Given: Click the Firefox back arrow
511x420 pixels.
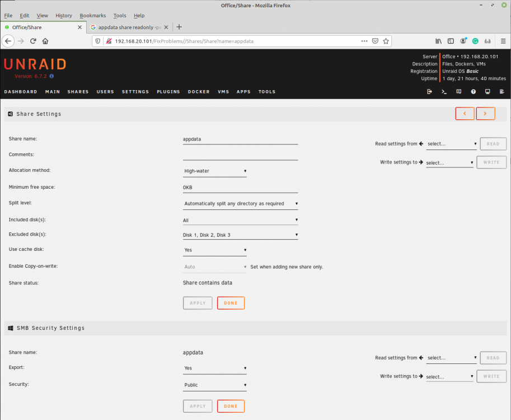Looking at the screenshot, I should (8, 41).
